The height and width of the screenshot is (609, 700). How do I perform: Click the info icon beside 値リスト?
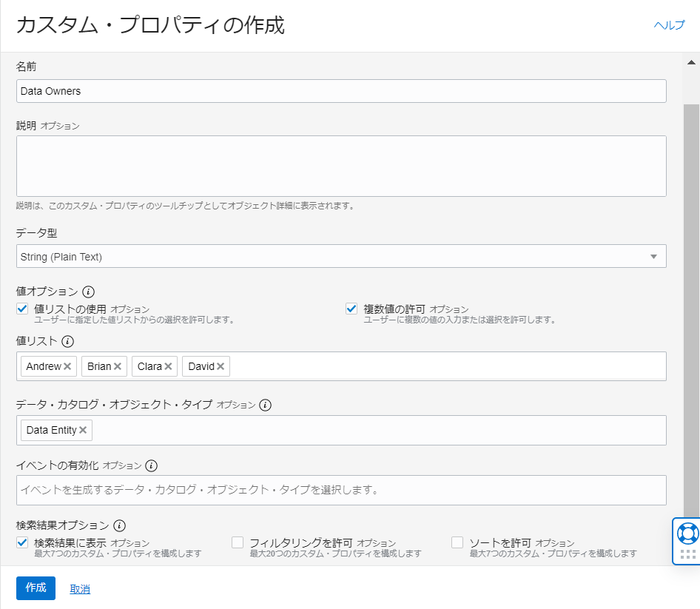click(68, 341)
